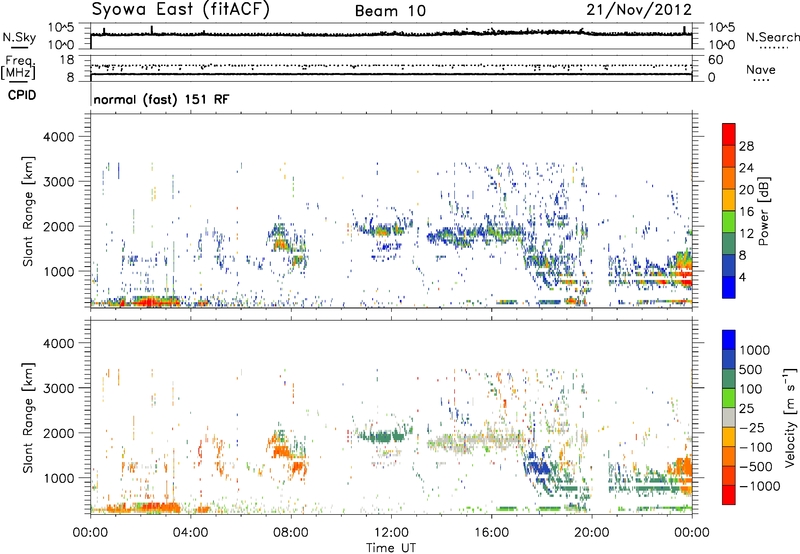Screen dimensions: 800x554
Task: Click the "1000" tick on velocity panel
Action: pyautogui.click(x=58, y=477)
